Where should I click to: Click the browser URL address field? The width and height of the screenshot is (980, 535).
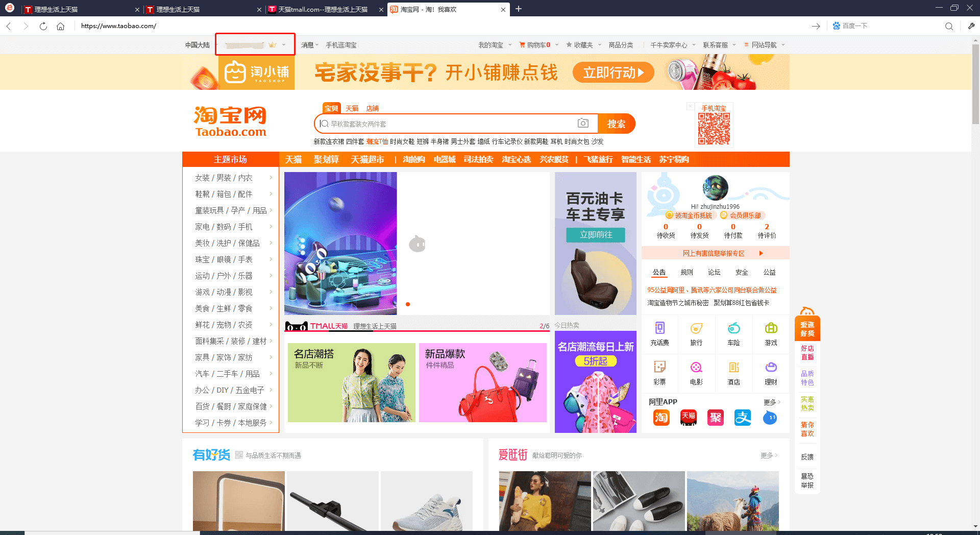click(x=439, y=26)
